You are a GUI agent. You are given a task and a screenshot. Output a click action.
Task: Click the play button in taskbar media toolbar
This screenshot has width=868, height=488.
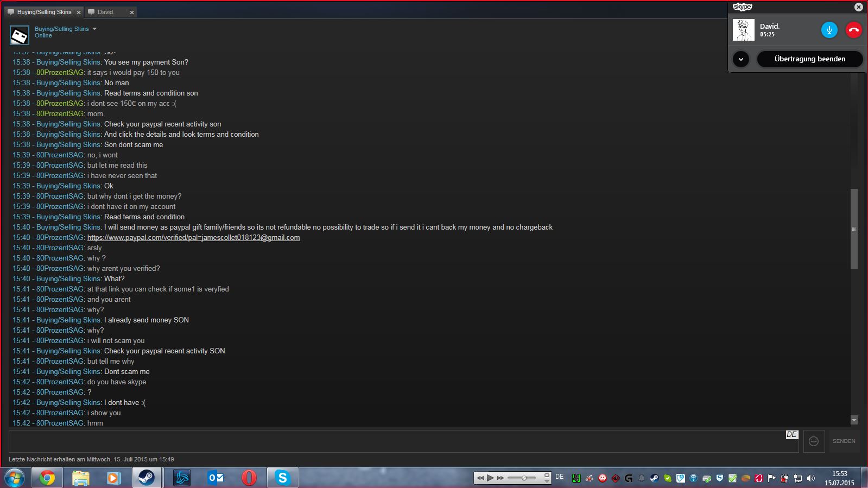coord(490,478)
